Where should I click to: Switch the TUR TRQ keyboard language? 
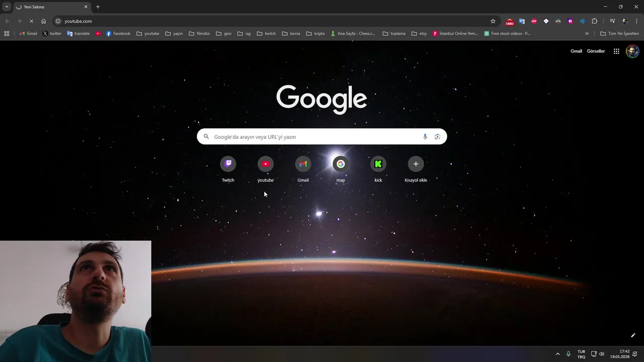[x=581, y=354]
